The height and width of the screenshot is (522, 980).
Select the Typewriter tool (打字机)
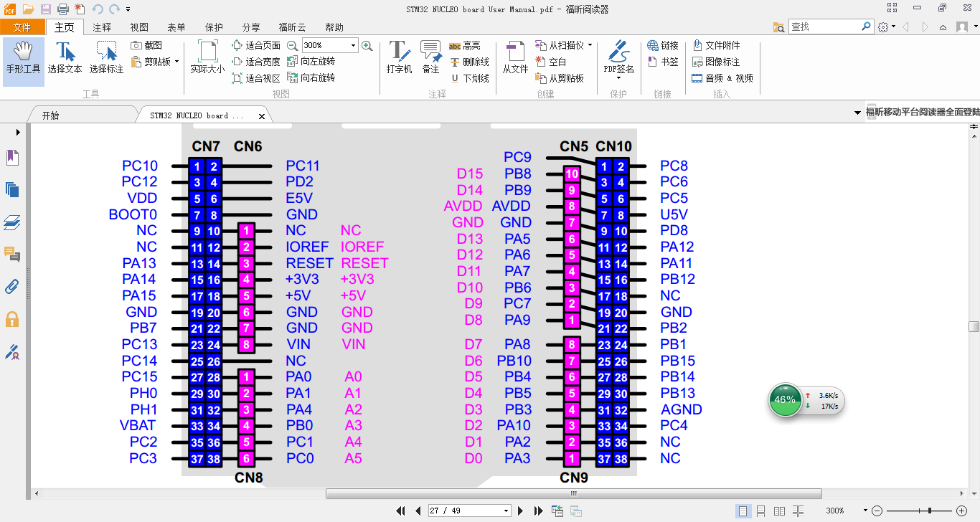[x=399, y=58]
